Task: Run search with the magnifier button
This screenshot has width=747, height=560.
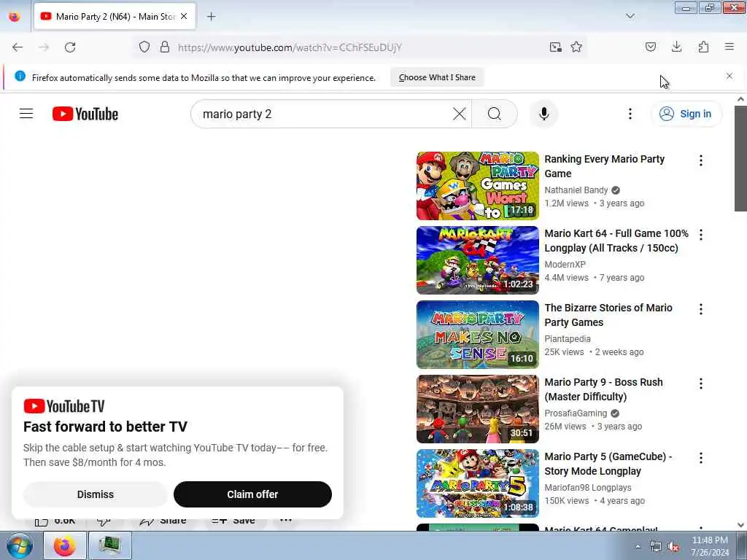Action: (495, 114)
